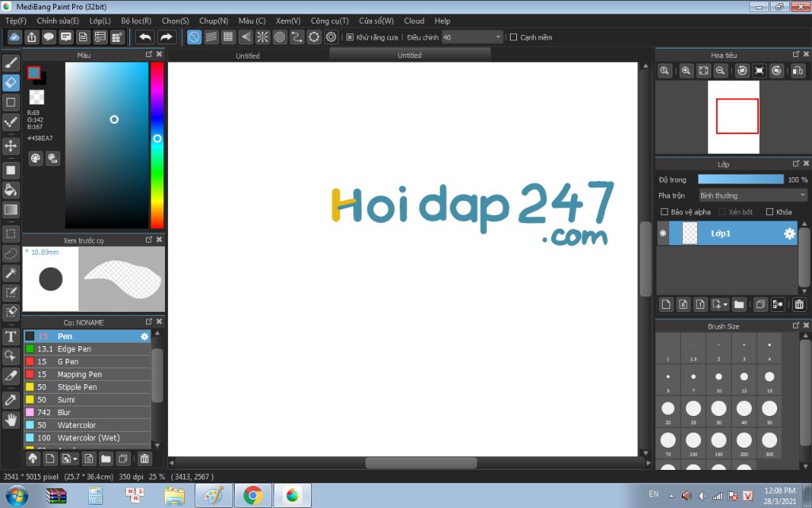Click the Redo arrow in toolbar
812x508 pixels.
[x=167, y=37]
